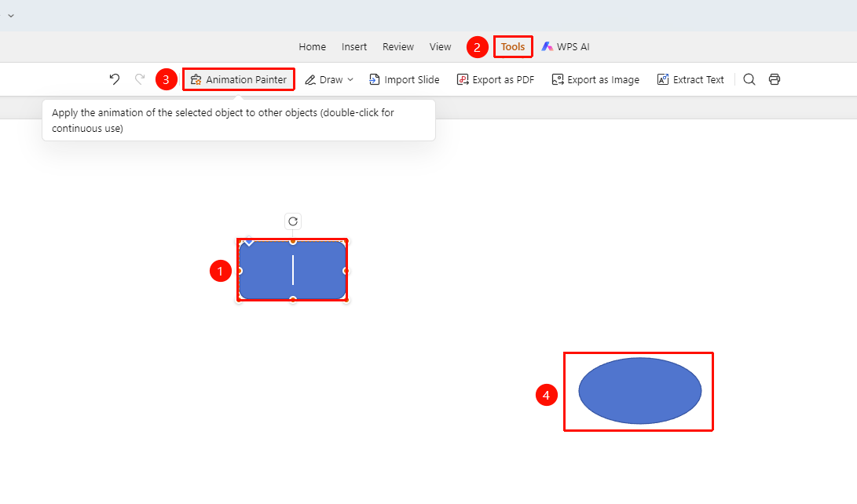Choose Export as Image
This screenshot has width=857, height=504.
tap(595, 80)
